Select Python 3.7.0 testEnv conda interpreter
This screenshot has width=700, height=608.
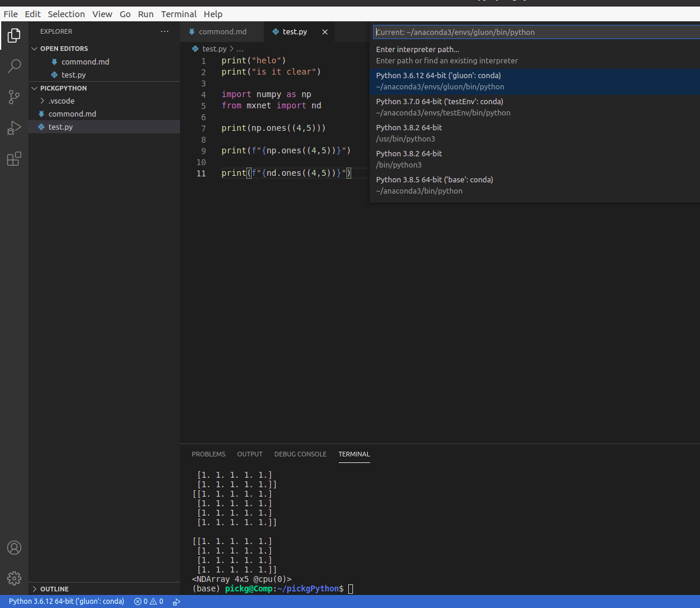click(535, 107)
